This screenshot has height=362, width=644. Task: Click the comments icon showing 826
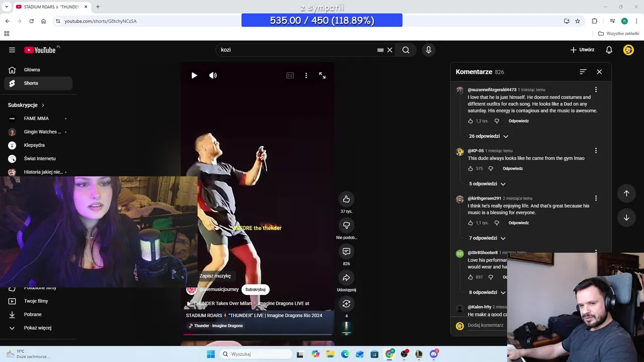click(x=346, y=251)
